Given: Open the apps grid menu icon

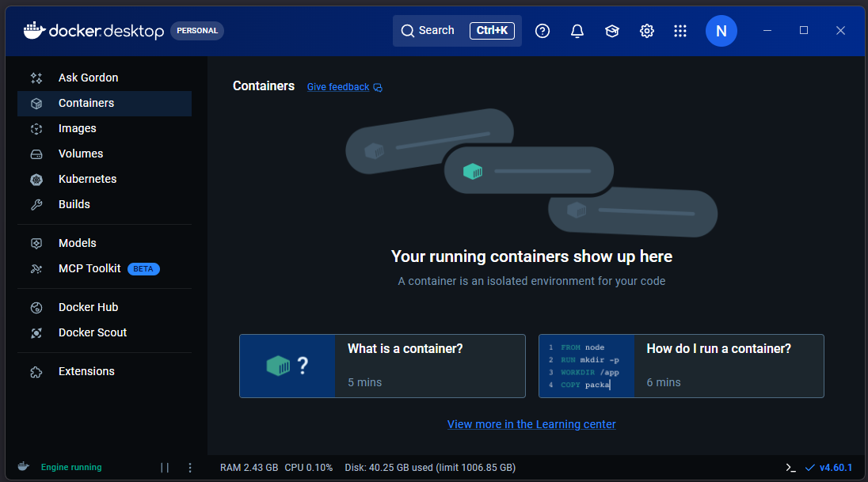Looking at the screenshot, I should (680, 31).
